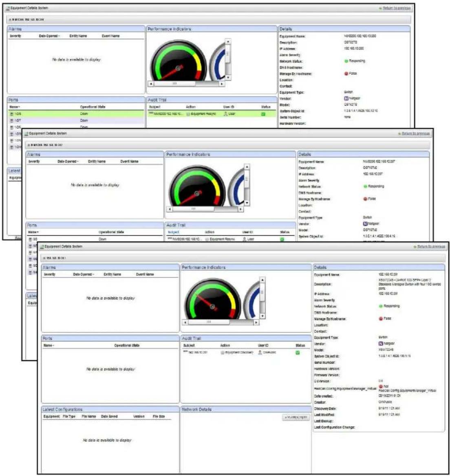The width and height of the screenshot is (450, 476).
Task: Click the scroll-right arrow under front window gauge
Action: pyautogui.click(x=256, y=322)
